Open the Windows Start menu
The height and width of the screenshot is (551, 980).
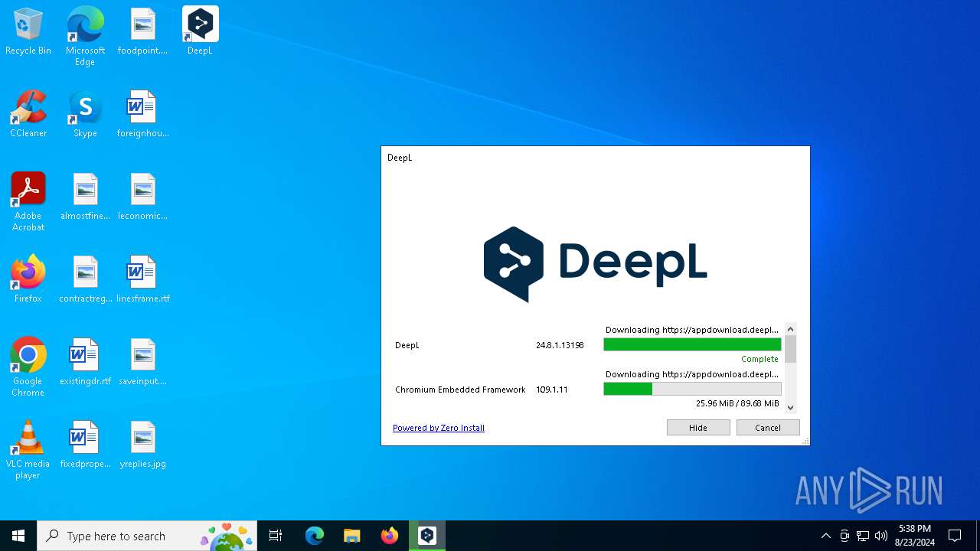[18, 536]
